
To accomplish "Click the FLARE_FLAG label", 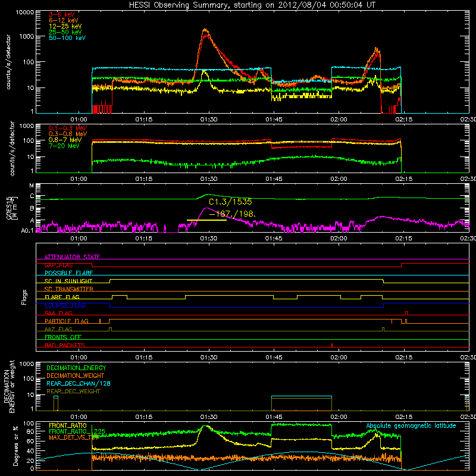I will tap(62, 297).
